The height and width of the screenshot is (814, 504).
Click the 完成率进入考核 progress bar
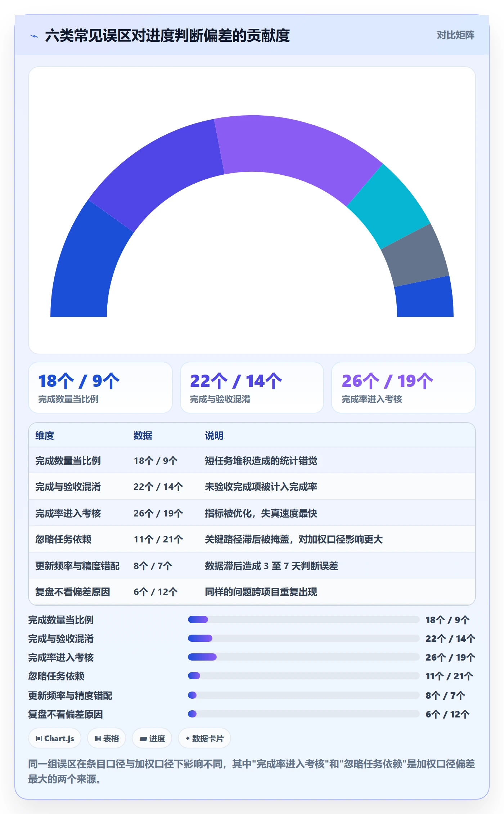[303, 657]
